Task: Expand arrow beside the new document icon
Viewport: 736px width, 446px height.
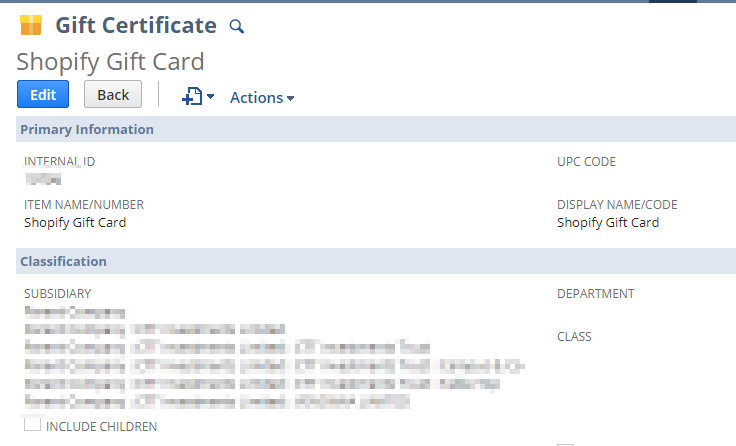Action: point(211,97)
